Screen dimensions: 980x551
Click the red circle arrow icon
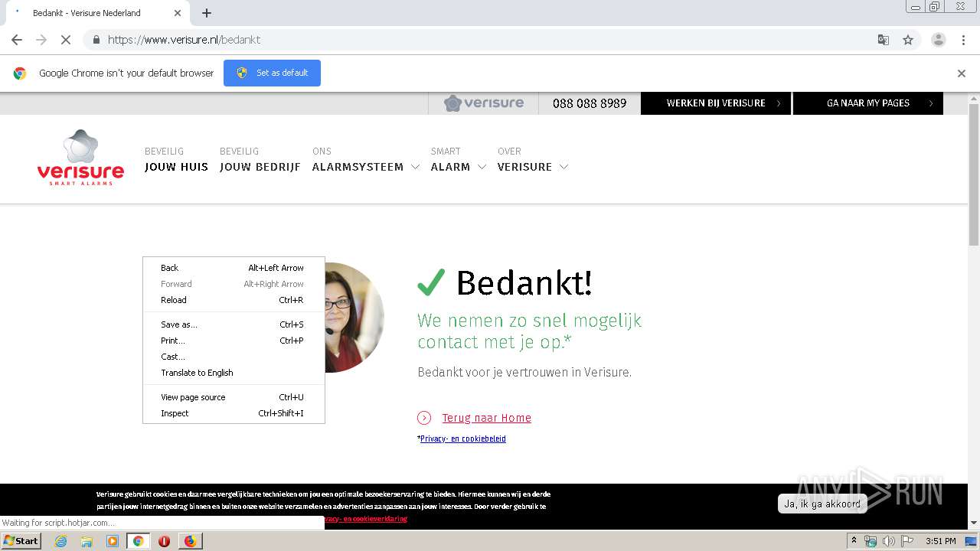point(424,418)
